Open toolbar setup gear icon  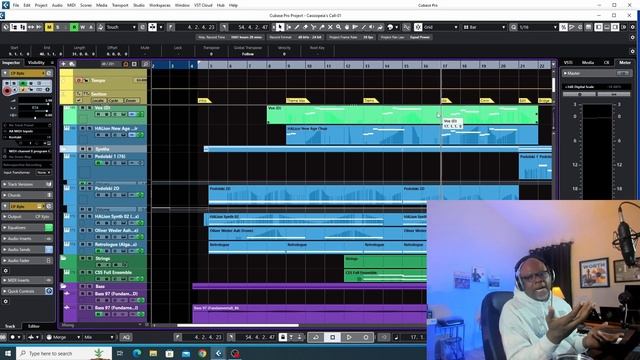[633, 27]
